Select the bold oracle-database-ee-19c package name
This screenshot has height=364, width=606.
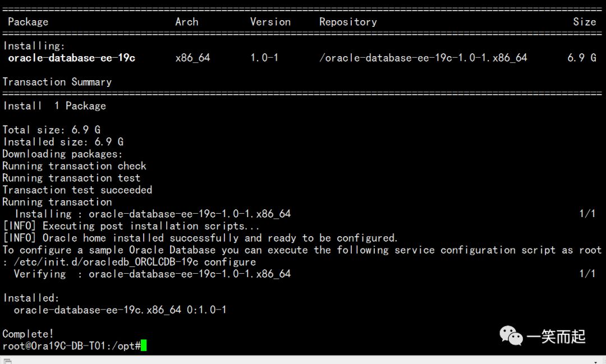[x=71, y=58]
